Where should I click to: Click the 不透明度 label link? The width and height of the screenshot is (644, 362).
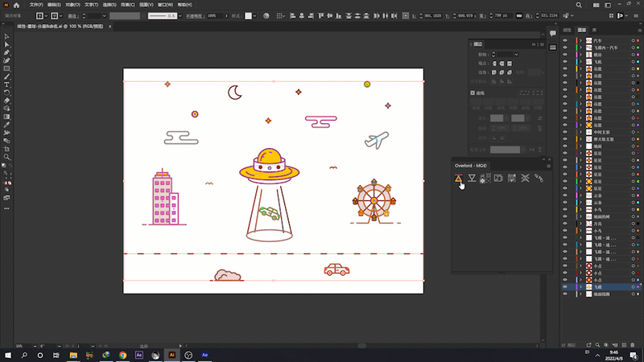[x=195, y=16]
